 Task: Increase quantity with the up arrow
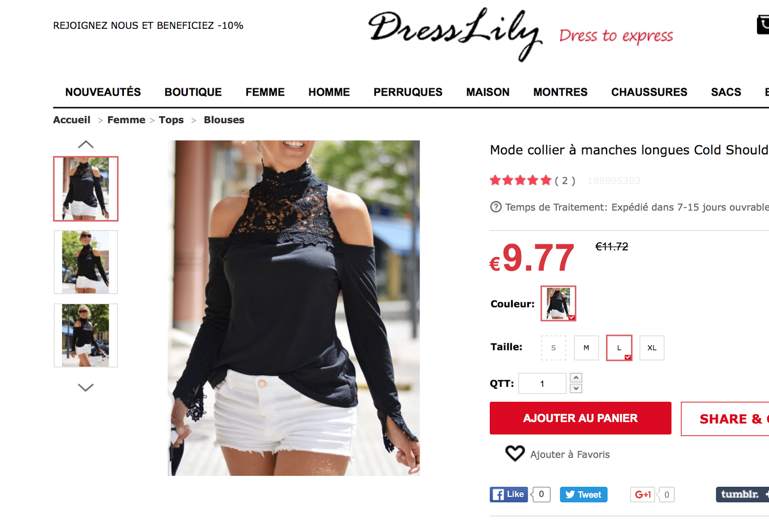tap(576, 378)
